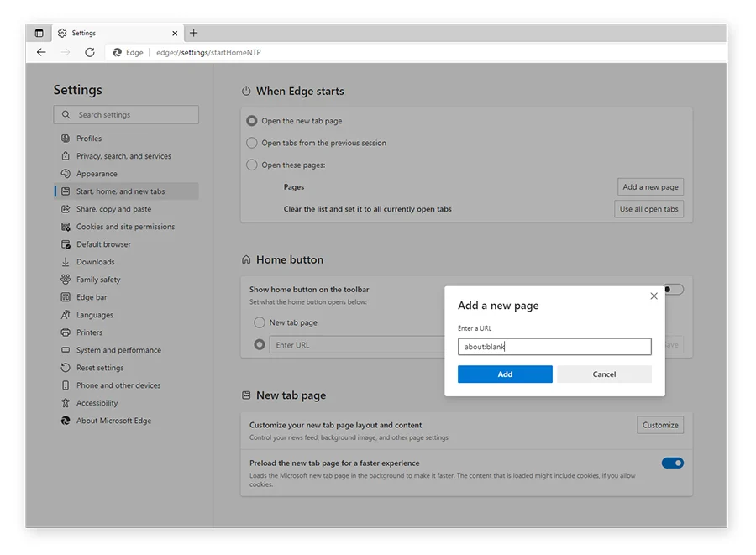
Task: Go back with the back arrow
Action: [41, 52]
